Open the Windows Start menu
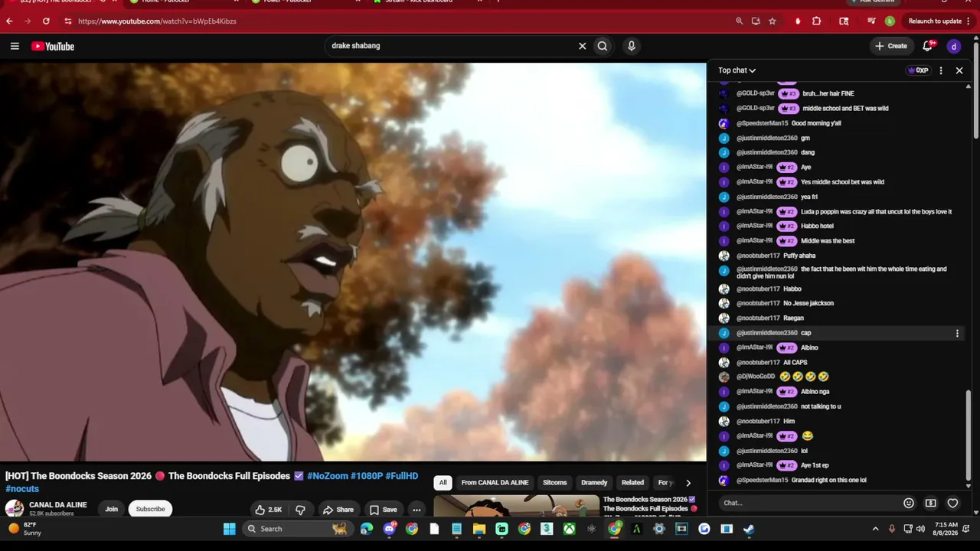 tap(229, 529)
